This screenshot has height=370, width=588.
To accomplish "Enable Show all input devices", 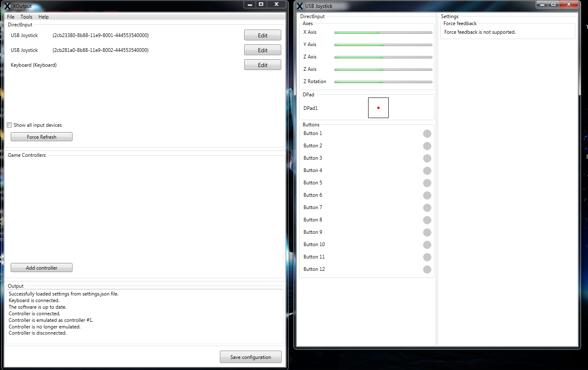I will pyautogui.click(x=9, y=125).
